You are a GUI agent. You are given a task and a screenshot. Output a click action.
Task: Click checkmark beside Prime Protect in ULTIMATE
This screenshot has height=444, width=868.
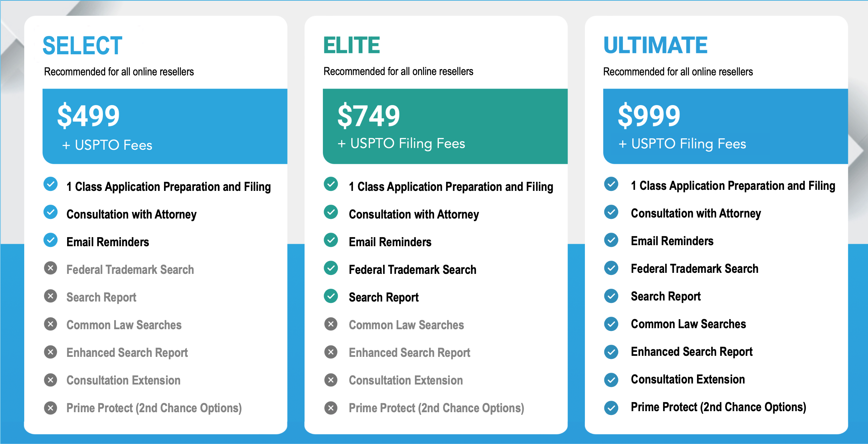point(611,407)
